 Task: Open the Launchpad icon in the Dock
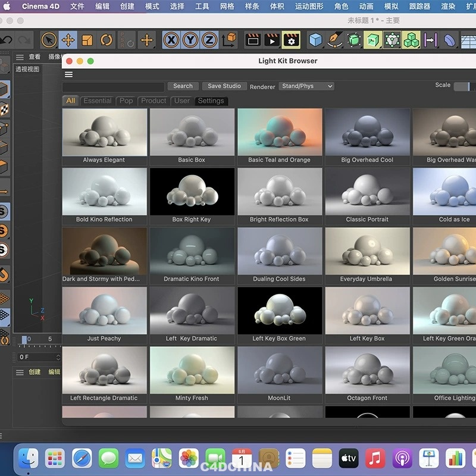click(x=55, y=458)
